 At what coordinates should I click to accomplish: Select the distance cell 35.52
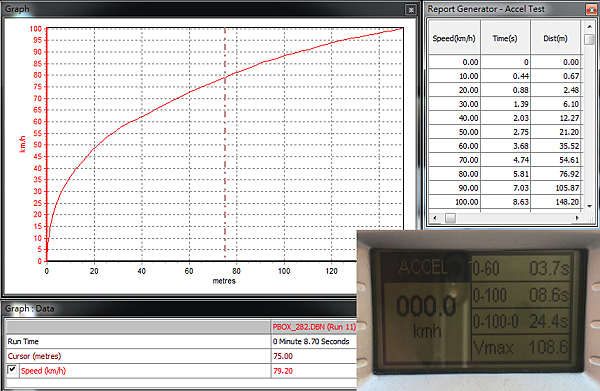555,146
